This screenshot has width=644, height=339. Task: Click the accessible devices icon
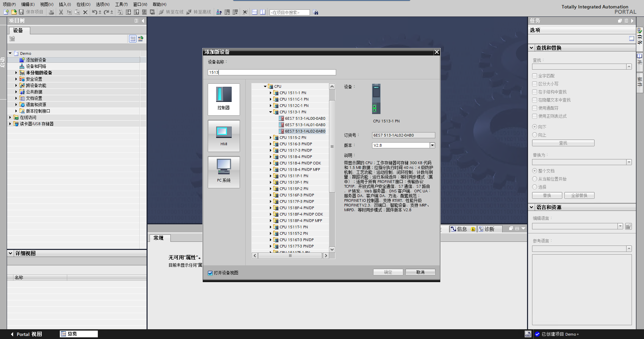point(219,12)
